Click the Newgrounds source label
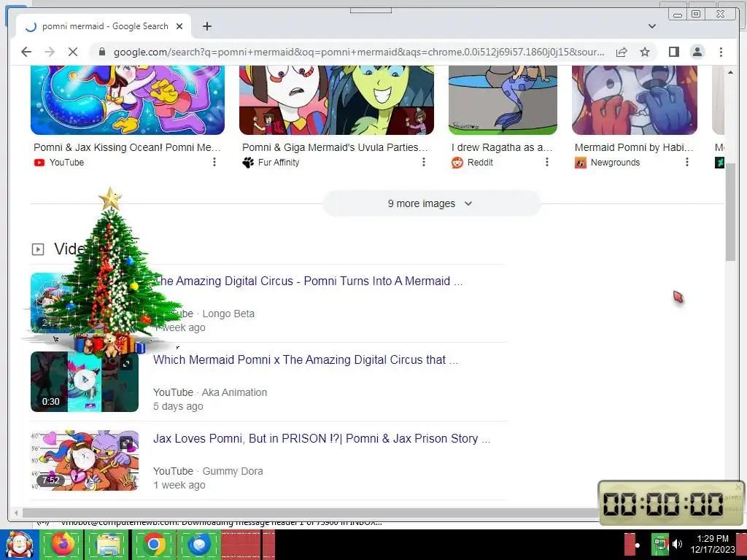 click(615, 163)
